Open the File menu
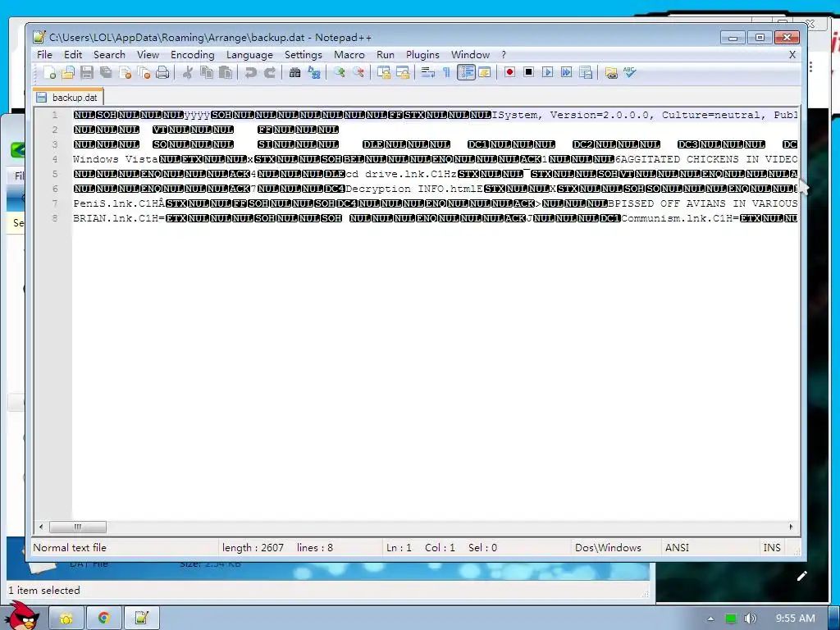The image size is (840, 630). (x=44, y=55)
